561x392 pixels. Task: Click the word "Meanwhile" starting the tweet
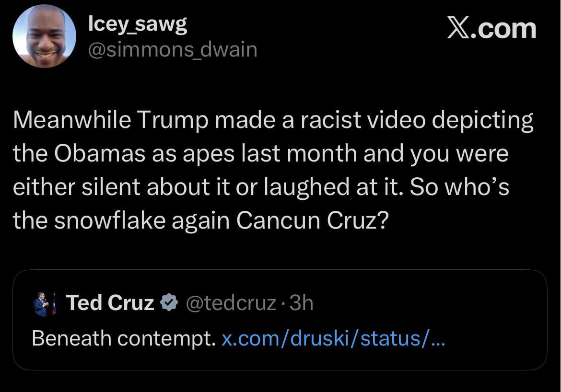point(72,121)
